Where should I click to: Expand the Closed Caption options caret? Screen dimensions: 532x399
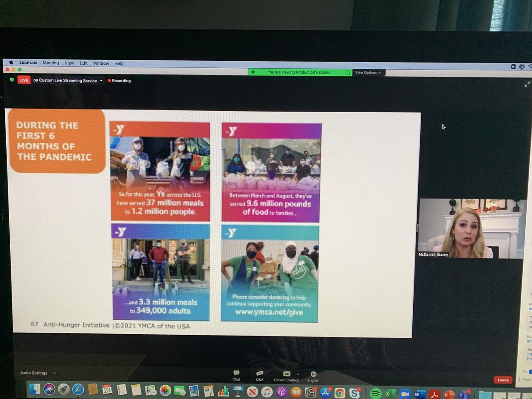(298, 374)
